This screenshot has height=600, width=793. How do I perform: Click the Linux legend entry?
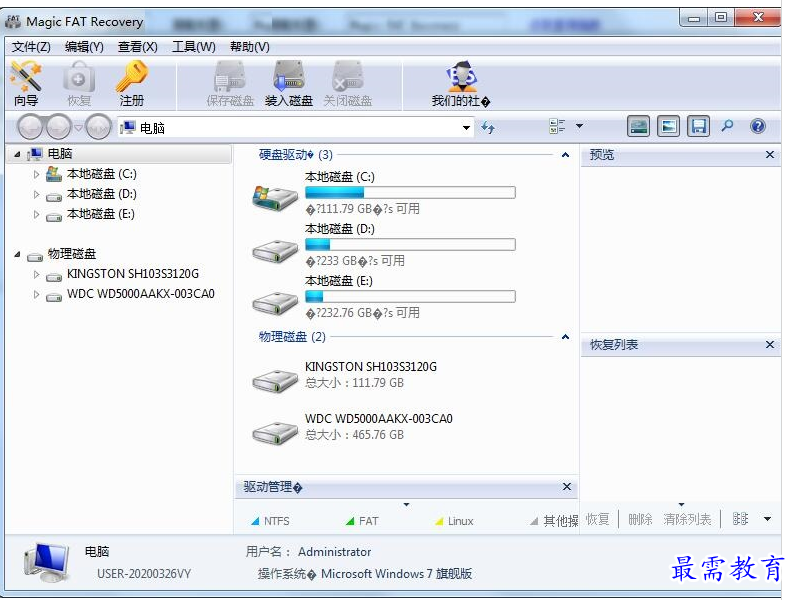454,521
